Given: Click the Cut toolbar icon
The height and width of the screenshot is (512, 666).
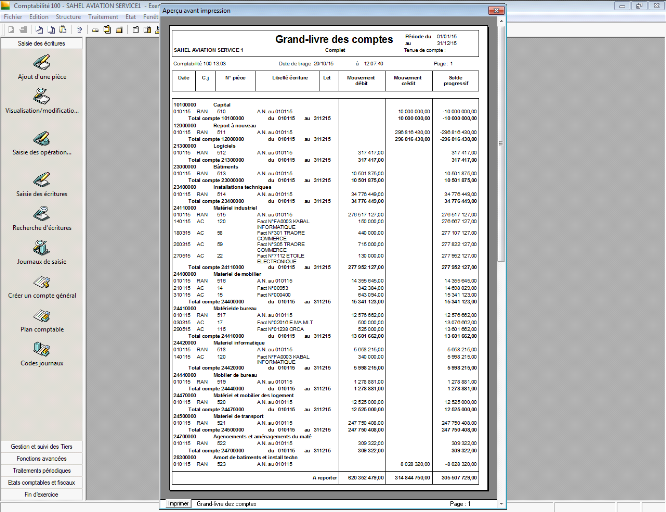Looking at the screenshot, I should click(x=39, y=30).
